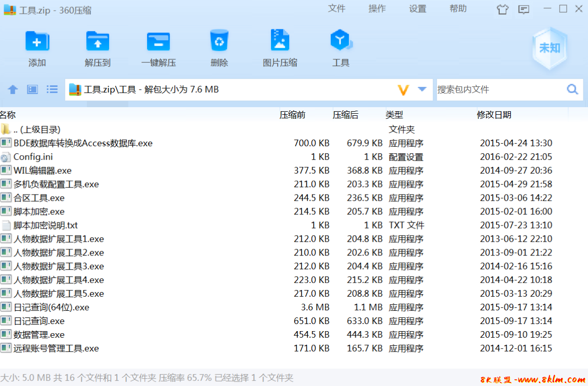Click the 删除 (Delete) trash icon
Image resolution: width=588 pixels, height=386 pixels.
coord(219,42)
